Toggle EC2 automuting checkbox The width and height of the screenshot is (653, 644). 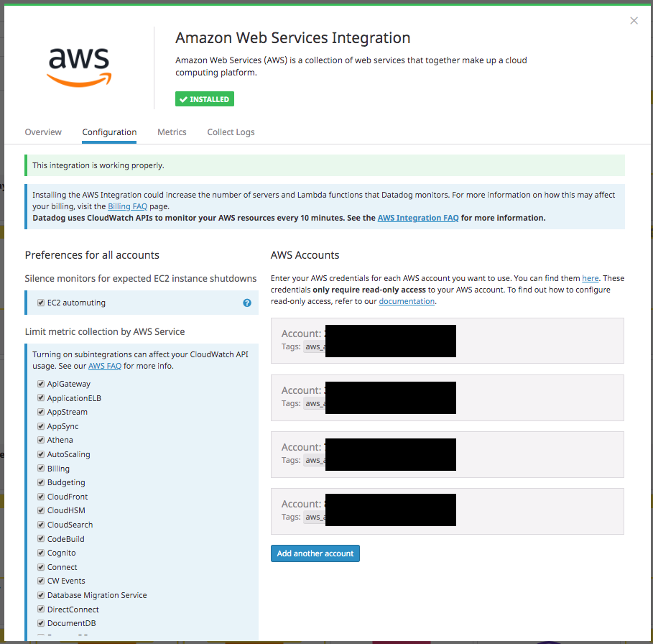click(41, 303)
